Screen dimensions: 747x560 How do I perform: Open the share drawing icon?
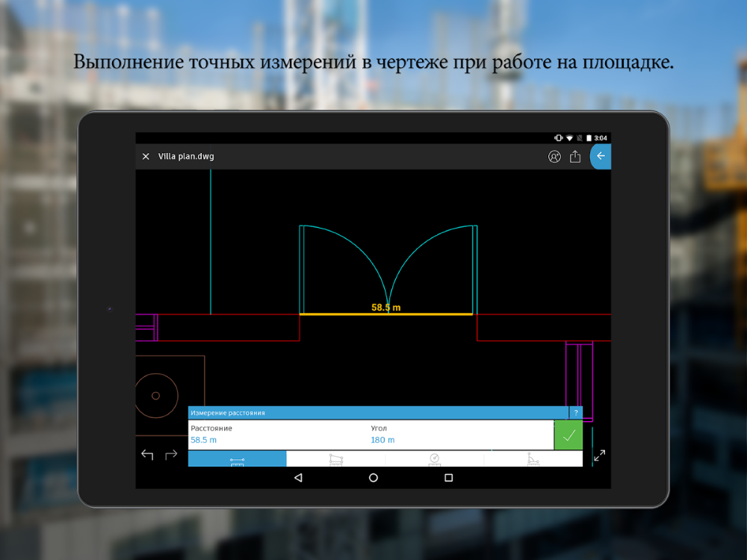[x=575, y=157]
